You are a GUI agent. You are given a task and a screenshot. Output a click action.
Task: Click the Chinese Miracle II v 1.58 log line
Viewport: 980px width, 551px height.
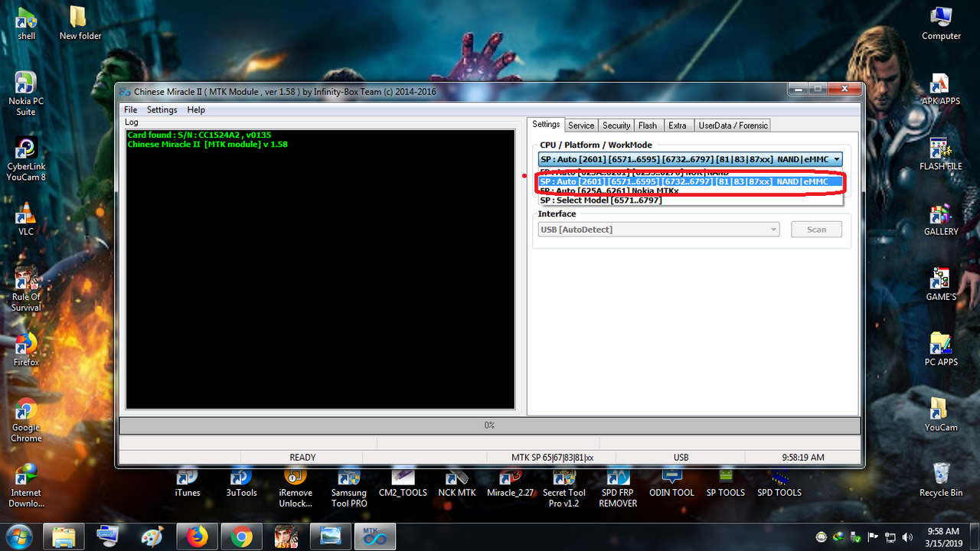tap(207, 144)
